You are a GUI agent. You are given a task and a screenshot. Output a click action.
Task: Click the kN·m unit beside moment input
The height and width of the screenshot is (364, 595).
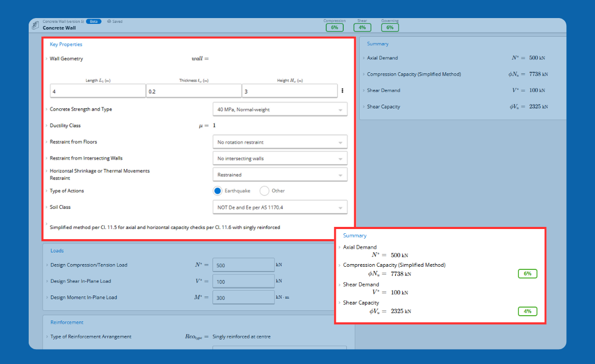[x=283, y=297]
